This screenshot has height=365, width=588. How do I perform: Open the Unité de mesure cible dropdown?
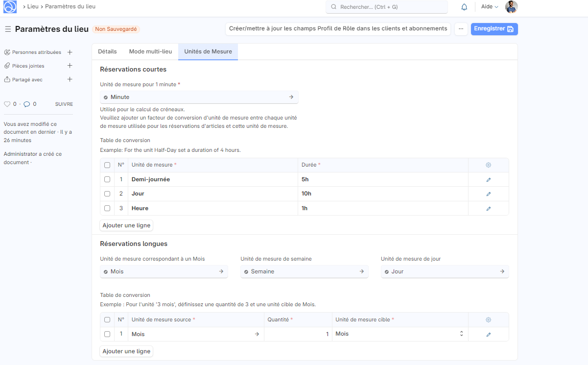(x=400, y=334)
